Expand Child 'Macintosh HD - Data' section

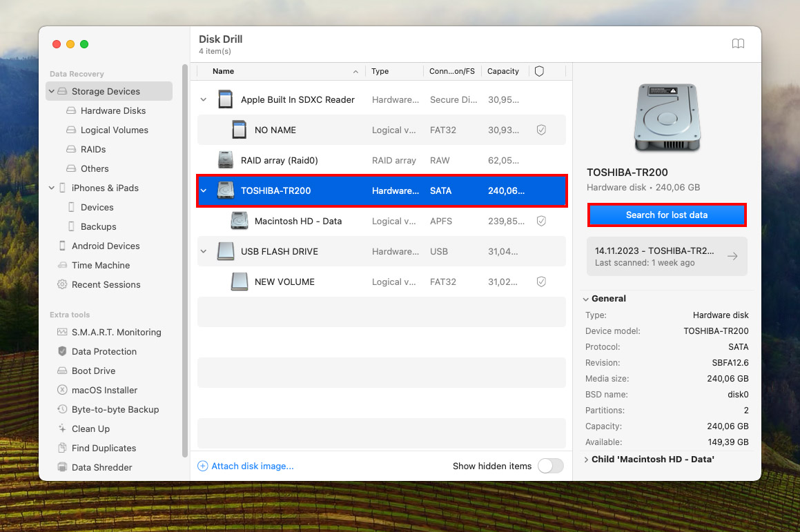[x=586, y=460]
